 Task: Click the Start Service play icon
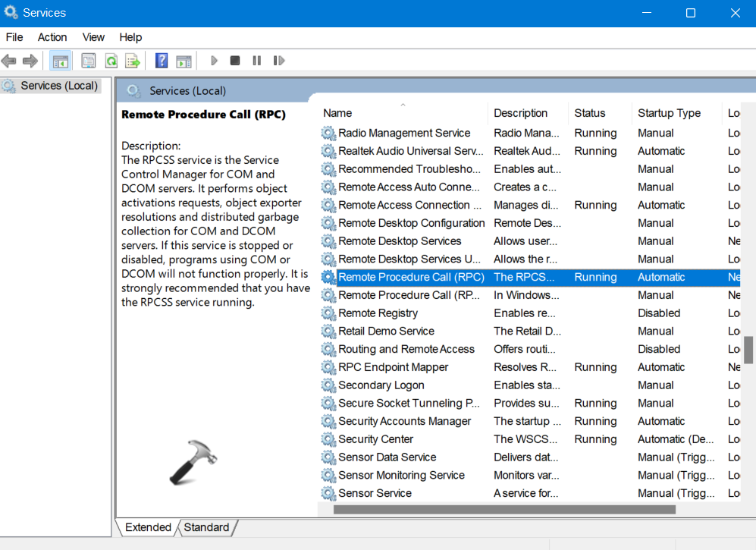point(214,61)
